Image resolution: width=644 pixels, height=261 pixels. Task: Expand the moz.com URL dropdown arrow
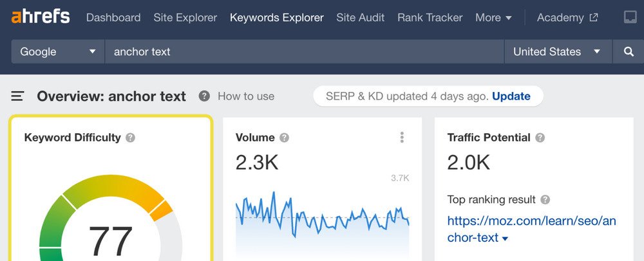point(505,239)
